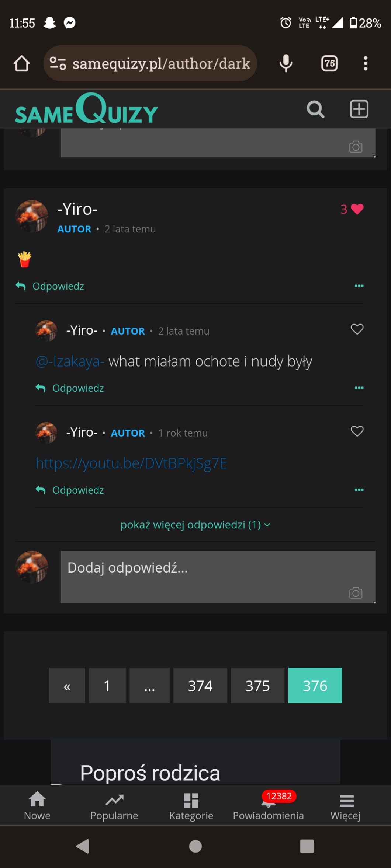Like the @-Izakaya- reply with heart
This screenshot has width=391, height=868.
(357, 329)
